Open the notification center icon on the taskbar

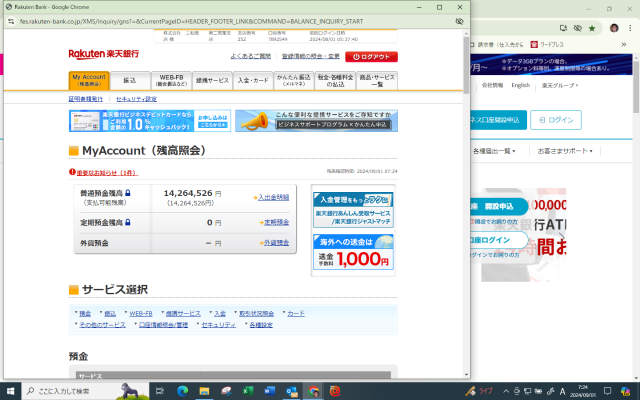pyautogui.click(x=608, y=391)
